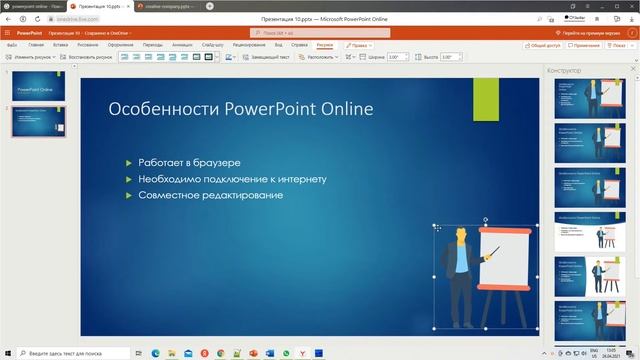This screenshot has width=640, height=360.
Task: Expand the Изменить рисунок dropdown
Action: coord(54,57)
